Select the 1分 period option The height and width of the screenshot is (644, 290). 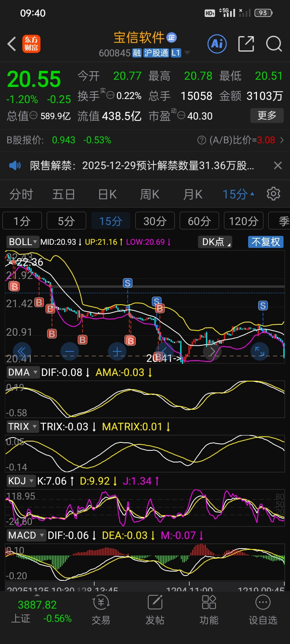point(22,221)
